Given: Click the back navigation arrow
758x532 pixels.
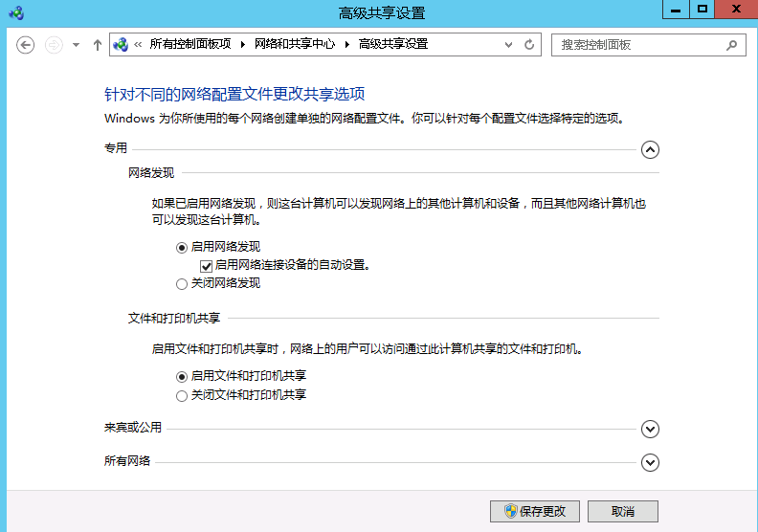Looking at the screenshot, I should click(26, 45).
